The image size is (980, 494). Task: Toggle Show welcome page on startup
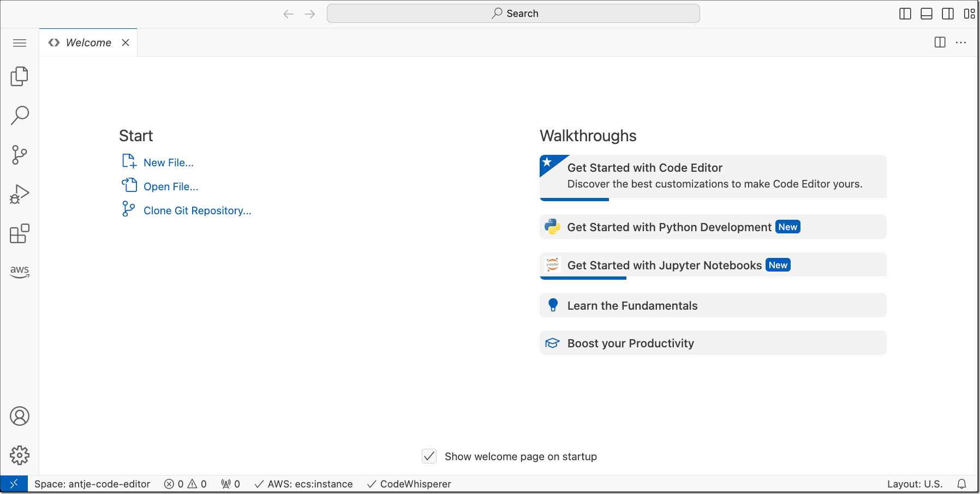[429, 456]
